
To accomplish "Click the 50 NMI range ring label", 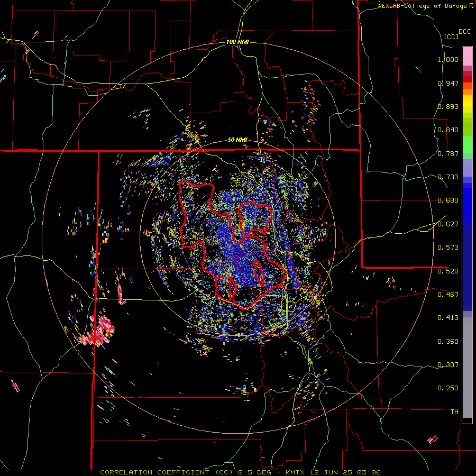I will 237,140.
